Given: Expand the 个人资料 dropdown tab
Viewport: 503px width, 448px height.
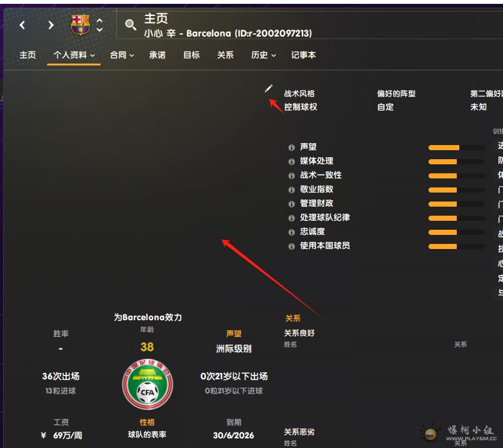Looking at the screenshot, I should (74, 55).
